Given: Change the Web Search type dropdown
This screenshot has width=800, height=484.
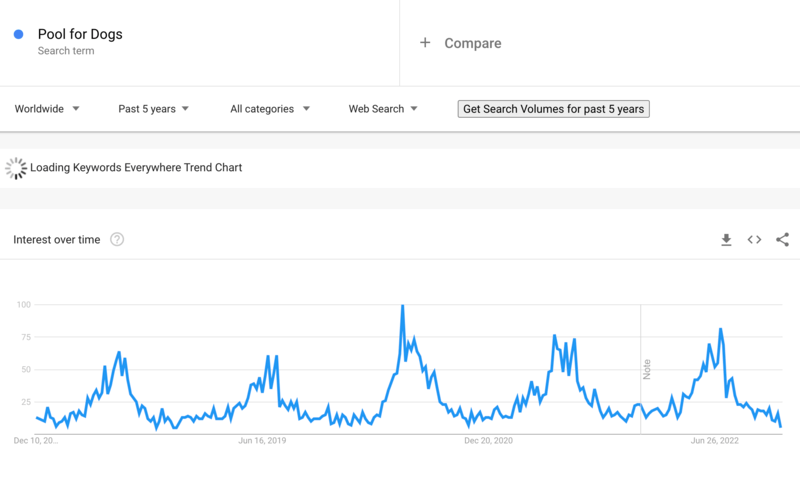Looking at the screenshot, I should click(383, 109).
